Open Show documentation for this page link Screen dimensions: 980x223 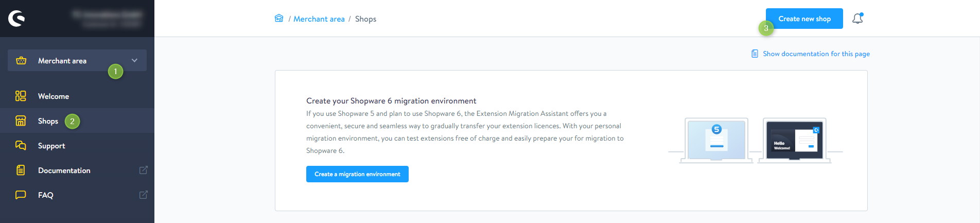pyautogui.click(x=816, y=54)
